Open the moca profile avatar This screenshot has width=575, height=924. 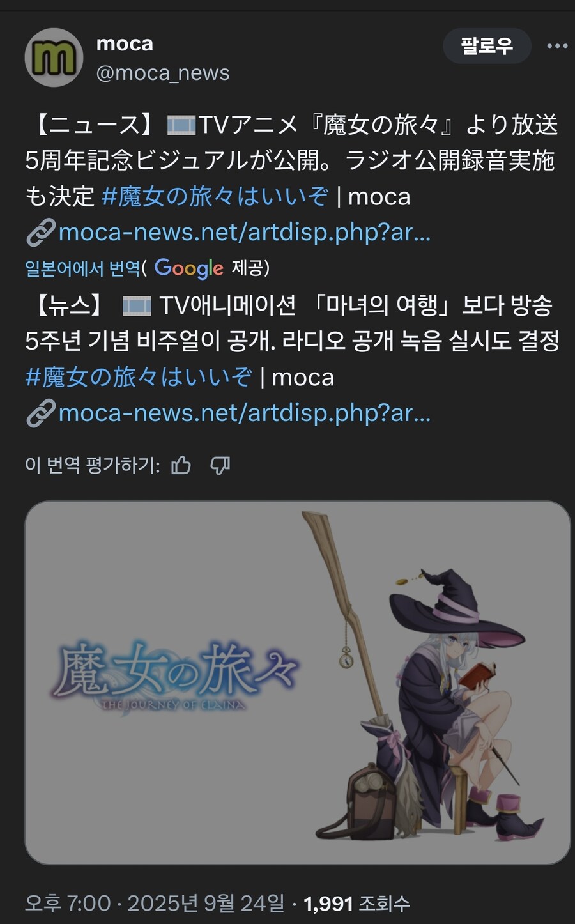pyautogui.click(x=54, y=58)
